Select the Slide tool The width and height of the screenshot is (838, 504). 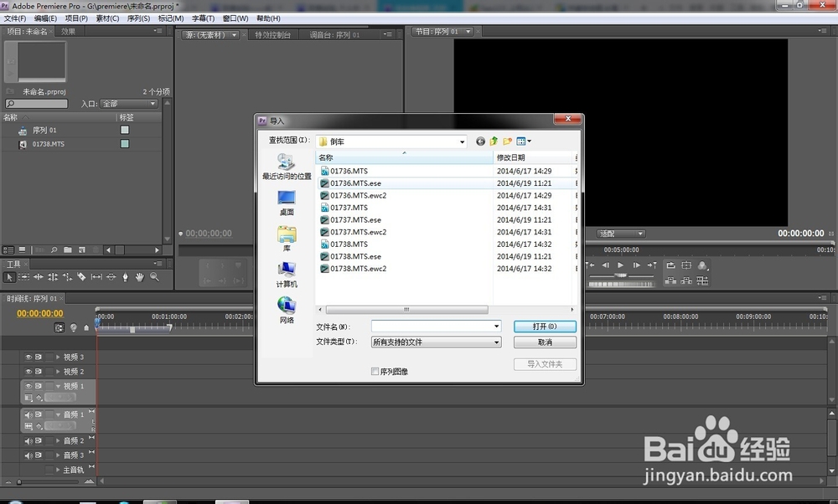point(111,277)
